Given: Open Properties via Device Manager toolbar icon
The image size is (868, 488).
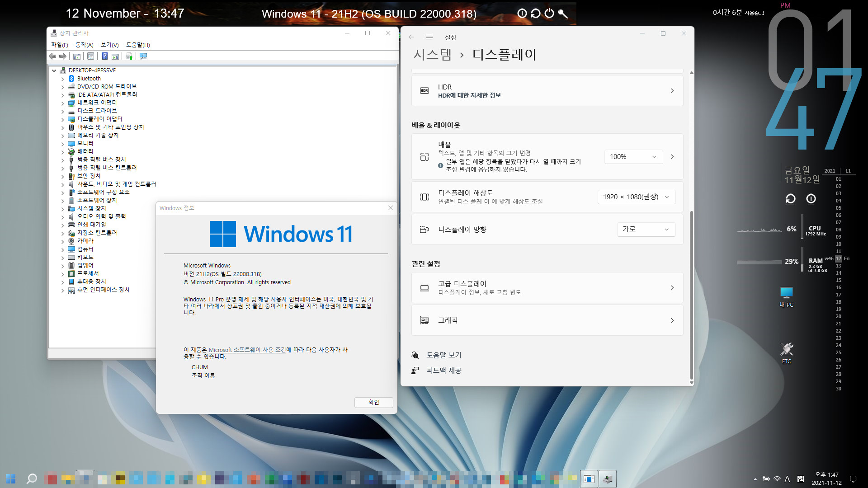Looking at the screenshot, I should pos(90,56).
